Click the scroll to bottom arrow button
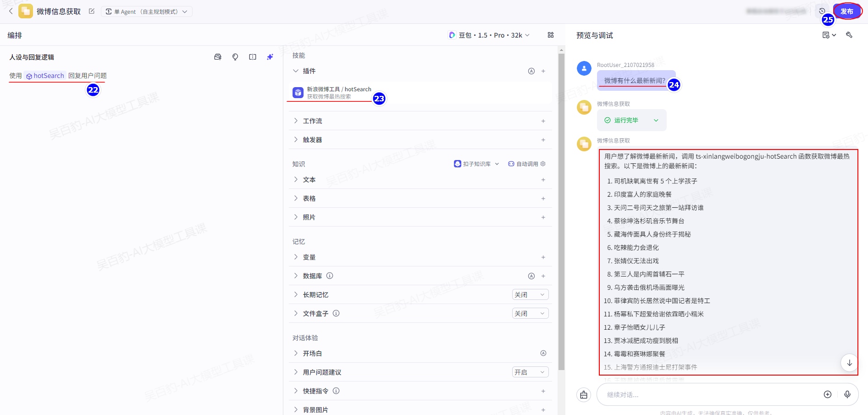This screenshot has height=415, width=868. [849, 363]
